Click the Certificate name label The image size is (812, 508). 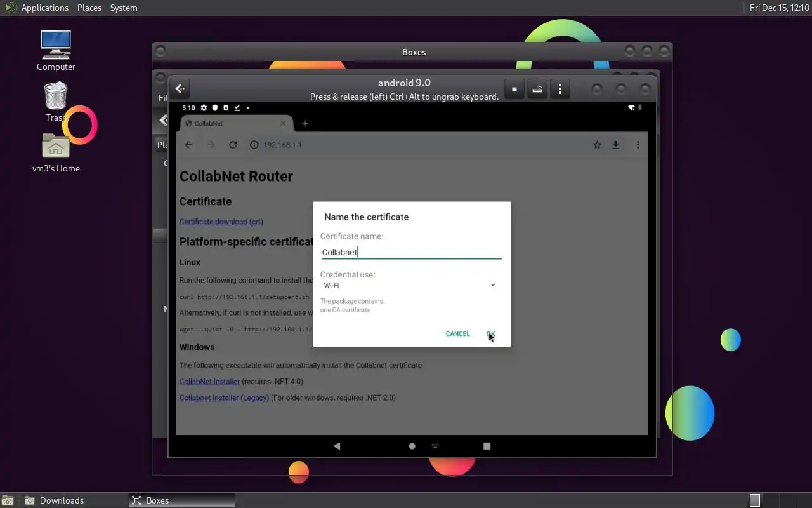pos(351,236)
